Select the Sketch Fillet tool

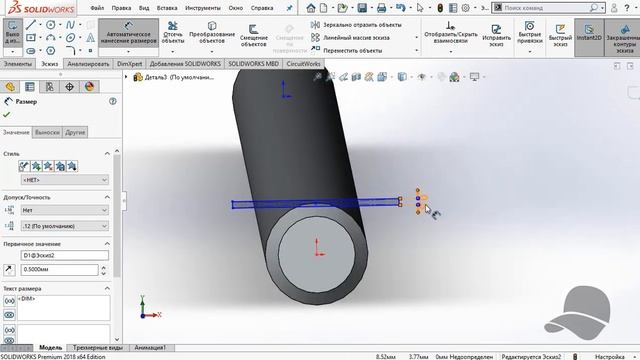click(70, 51)
